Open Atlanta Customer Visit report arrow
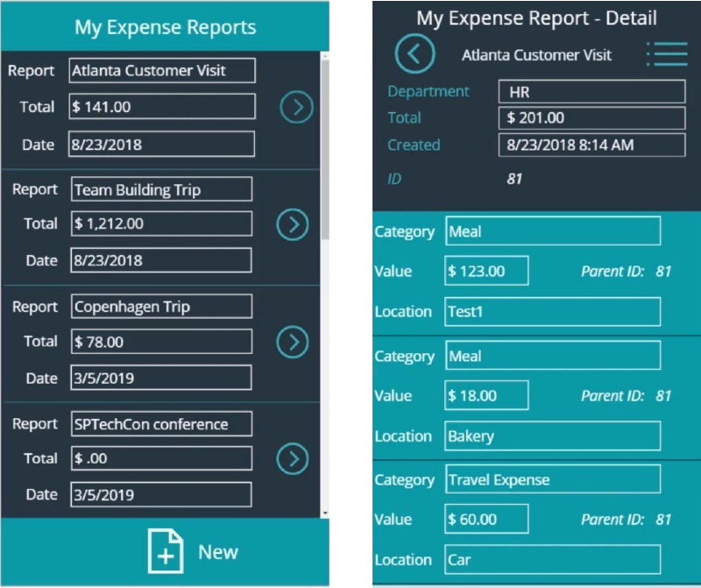 click(x=296, y=107)
